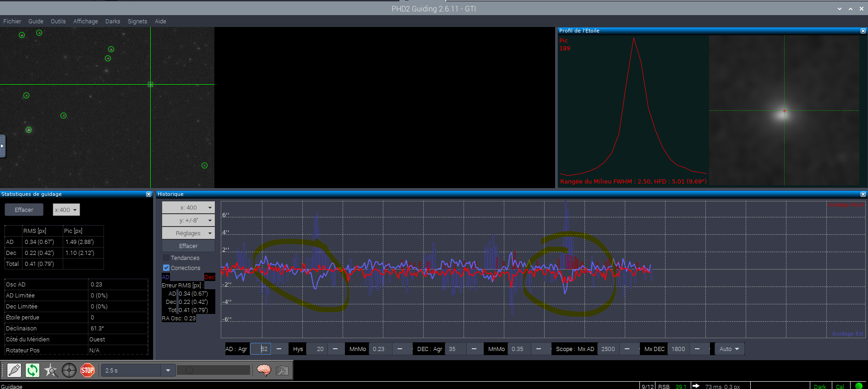Click the auto-select star icon

[51, 370]
